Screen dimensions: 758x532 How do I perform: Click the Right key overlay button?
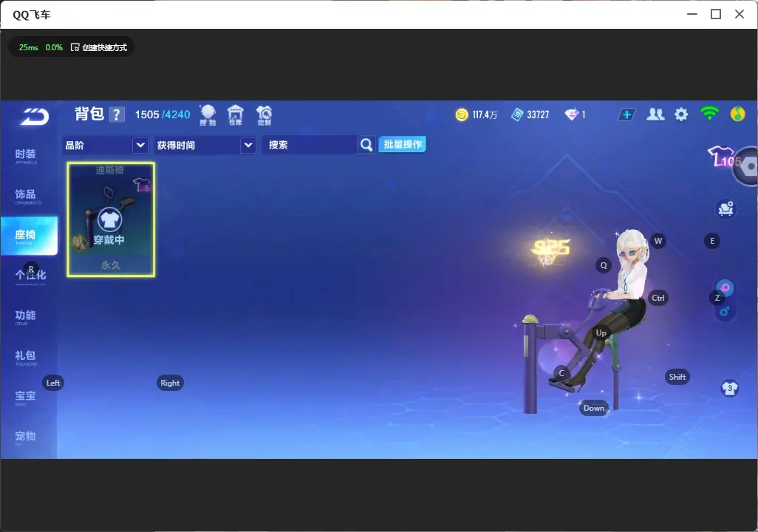(x=170, y=383)
